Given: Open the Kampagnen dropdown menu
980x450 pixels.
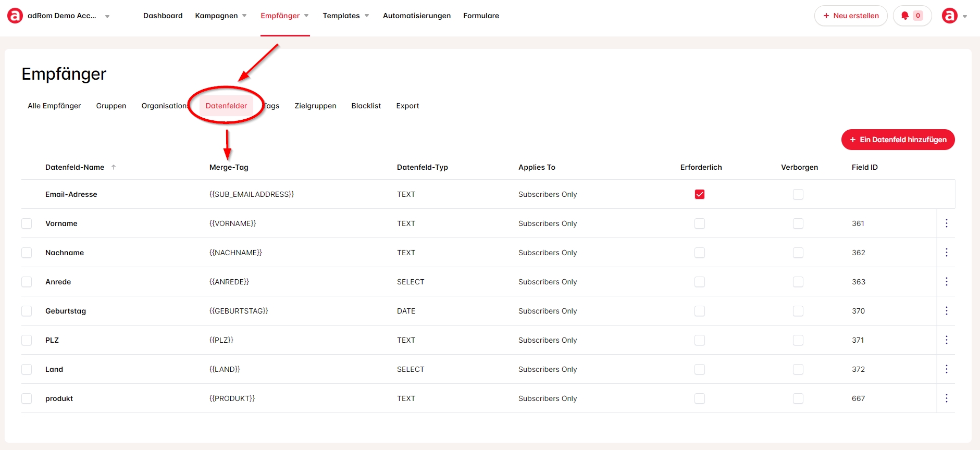Looking at the screenshot, I should click(x=221, y=16).
